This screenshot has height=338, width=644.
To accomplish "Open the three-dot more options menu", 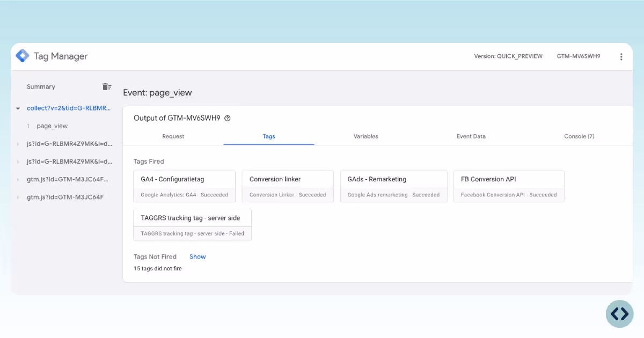I will coord(621,56).
